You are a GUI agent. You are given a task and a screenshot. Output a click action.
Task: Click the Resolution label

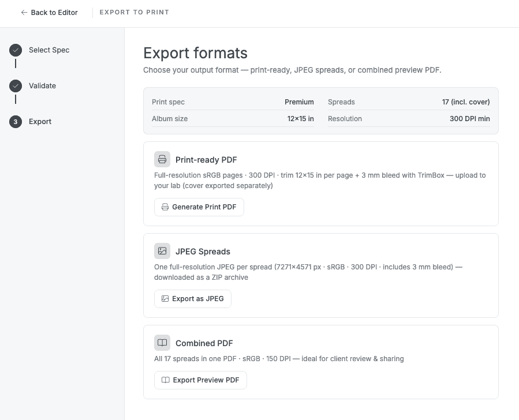coord(345,119)
